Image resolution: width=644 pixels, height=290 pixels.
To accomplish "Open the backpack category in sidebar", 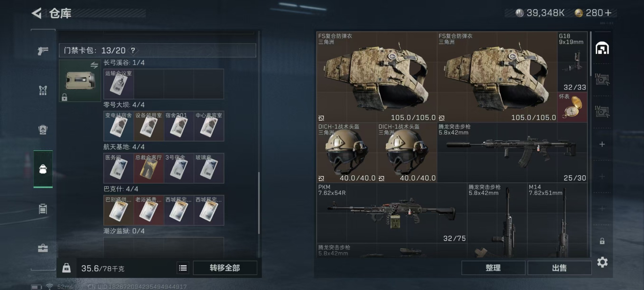I will [43, 169].
